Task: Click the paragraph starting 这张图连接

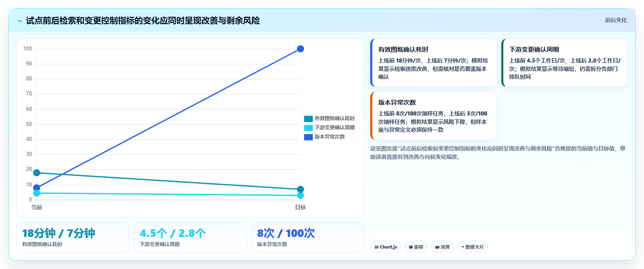Action: 498,153
